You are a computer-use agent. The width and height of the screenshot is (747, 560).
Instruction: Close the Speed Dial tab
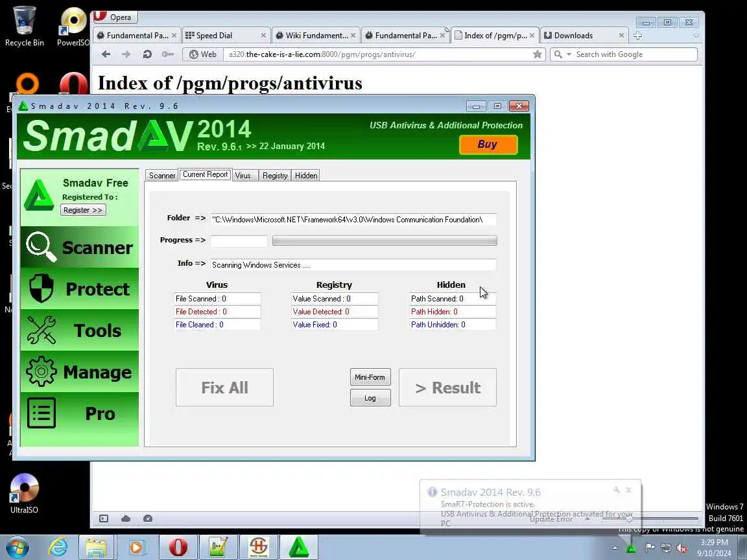[263, 35]
